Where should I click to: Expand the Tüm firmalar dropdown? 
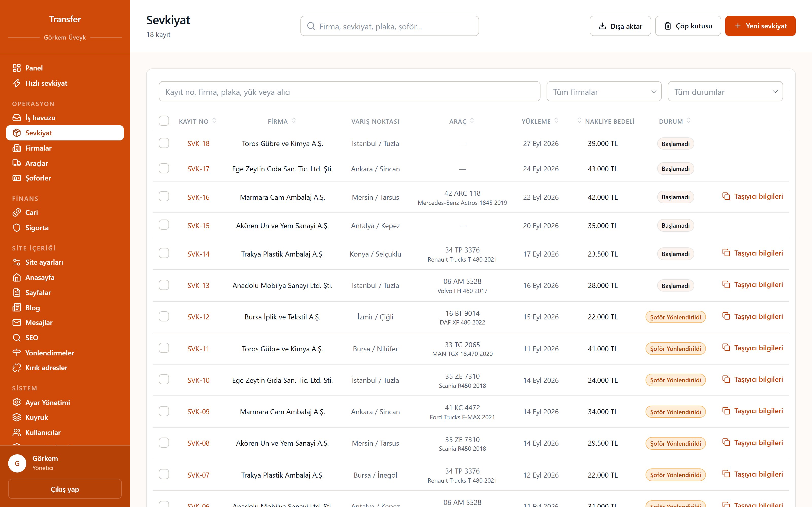pyautogui.click(x=604, y=92)
